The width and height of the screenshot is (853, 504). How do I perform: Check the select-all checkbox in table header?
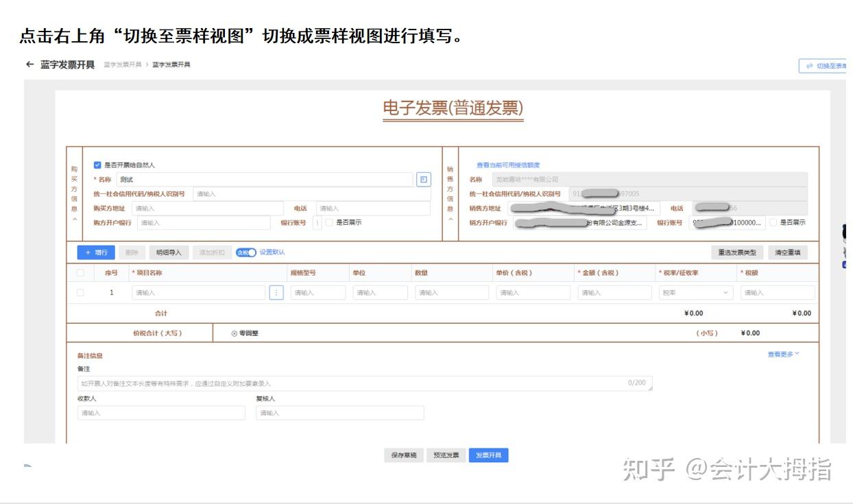(80, 273)
